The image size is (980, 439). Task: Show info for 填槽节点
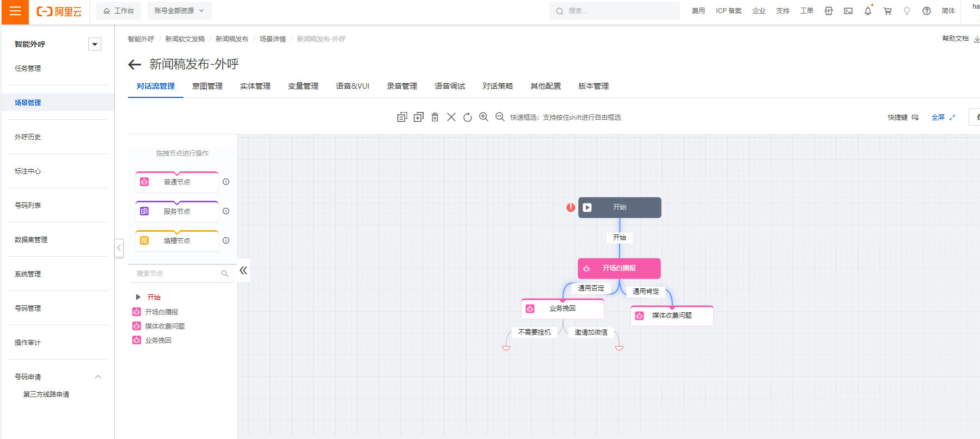coord(226,240)
